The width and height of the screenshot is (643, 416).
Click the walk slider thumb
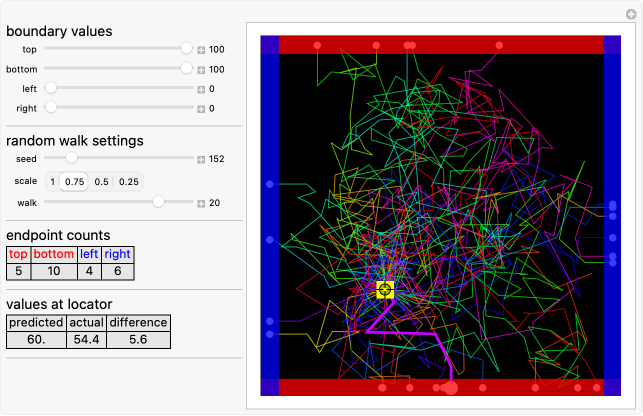(x=158, y=201)
